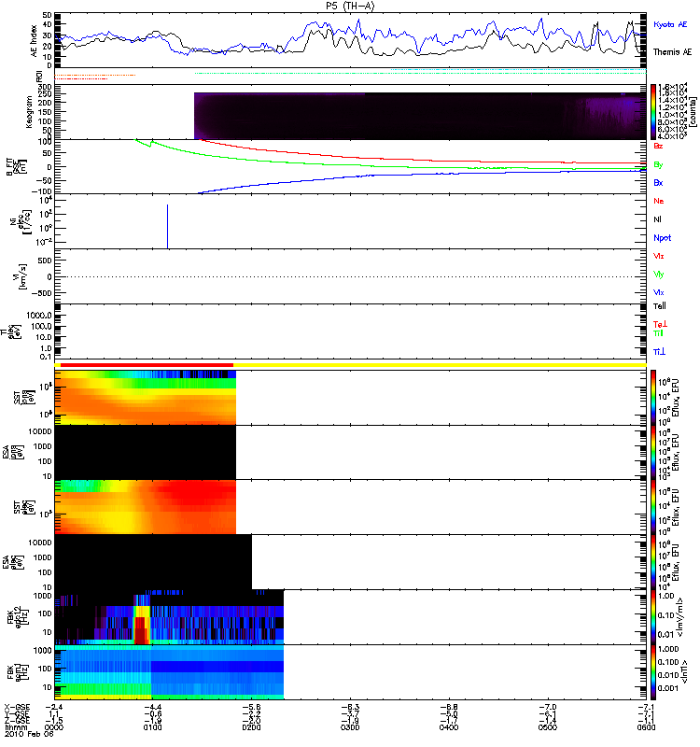Click the color bar beside the FBK edc12 panel
Image resolution: width=700 pixels, height=747 pixels.
(x=653, y=617)
